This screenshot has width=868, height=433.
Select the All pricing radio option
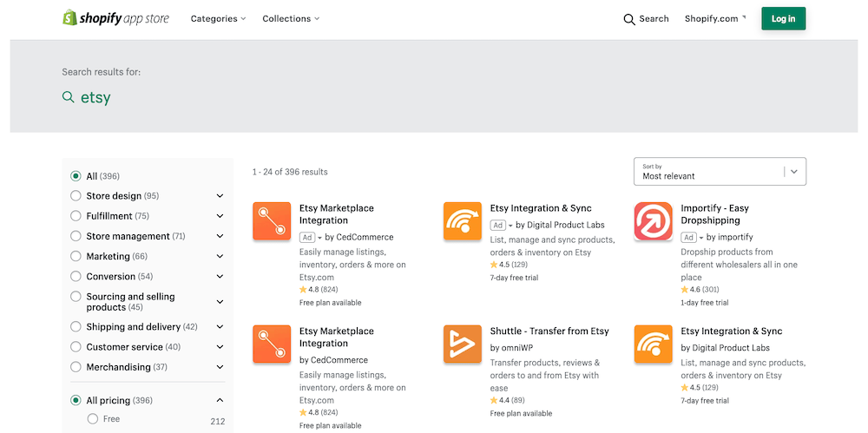pyautogui.click(x=76, y=400)
